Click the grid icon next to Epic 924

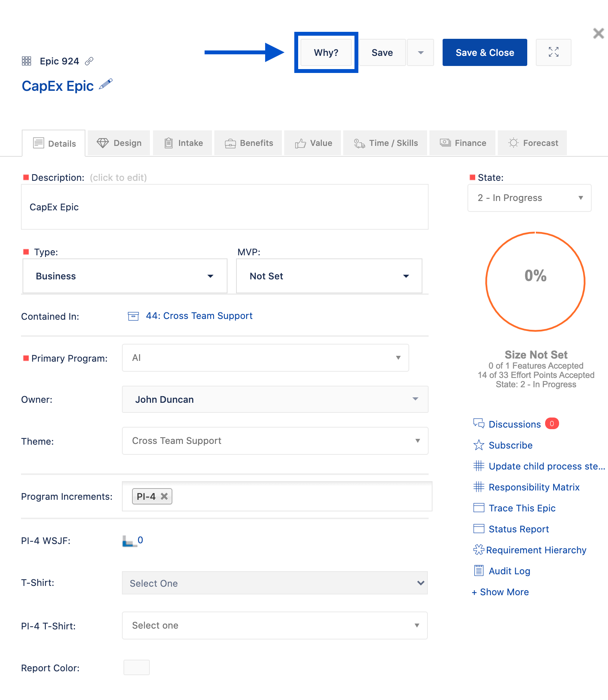pyautogui.click(x=26, y=61)
